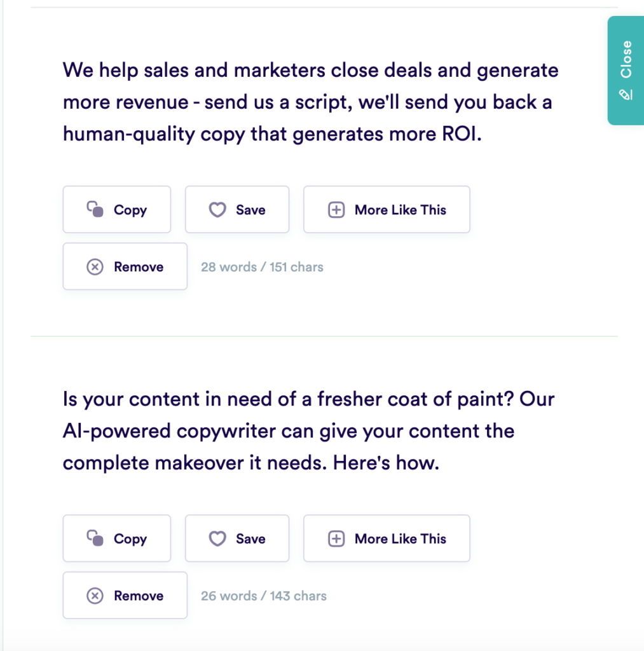Click the plus icon on second More Like This

338,538
